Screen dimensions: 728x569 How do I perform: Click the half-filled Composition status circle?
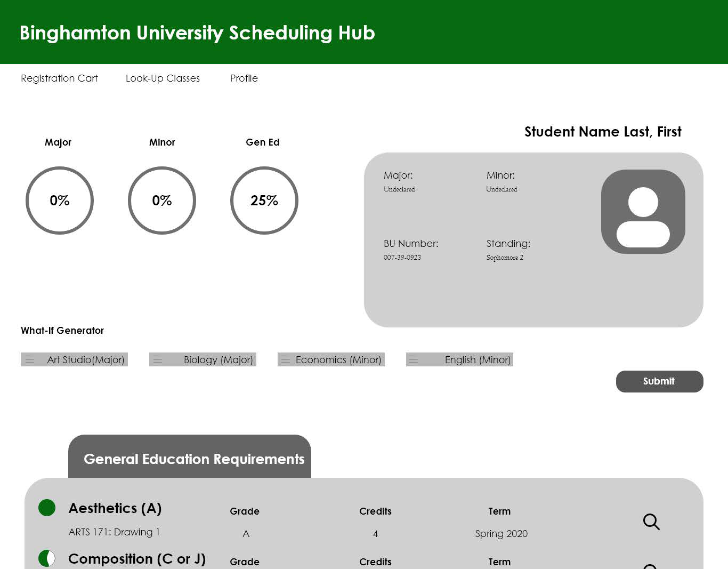click(x=47, y=558)
